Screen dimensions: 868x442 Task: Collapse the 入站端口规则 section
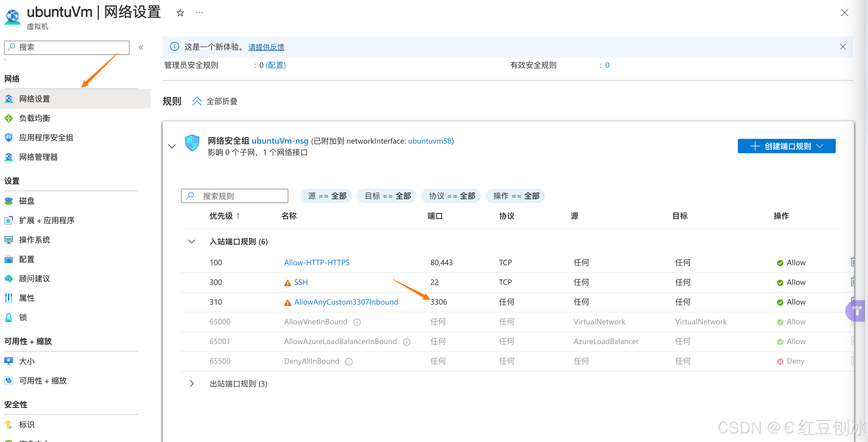(x=191, y=241)
